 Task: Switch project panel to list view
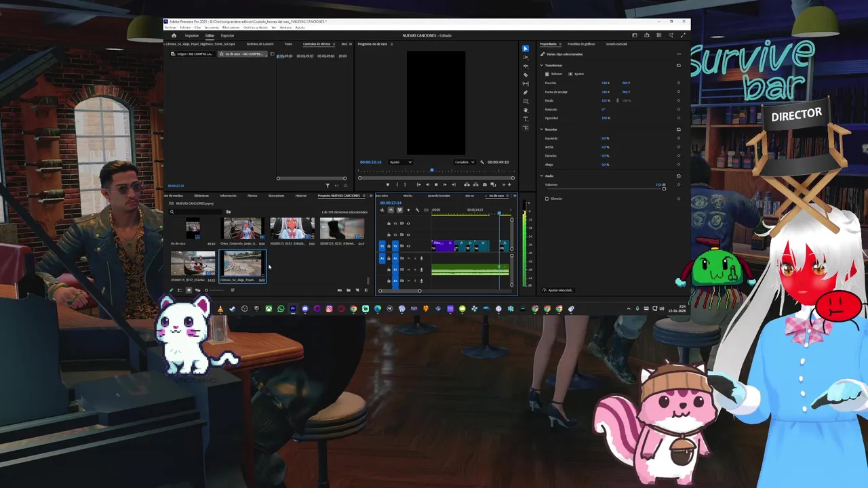point(180,290)
